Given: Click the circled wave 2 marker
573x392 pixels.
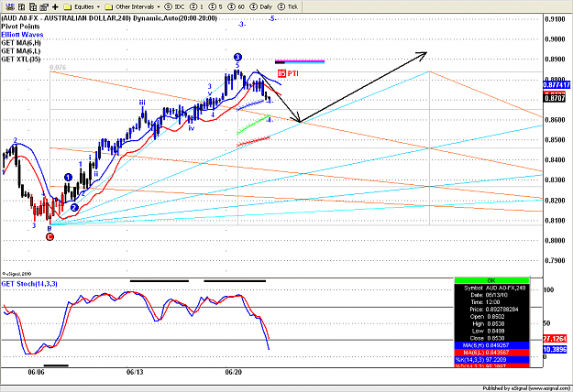Looking at the screenshot, I should (x=74, y=207).
